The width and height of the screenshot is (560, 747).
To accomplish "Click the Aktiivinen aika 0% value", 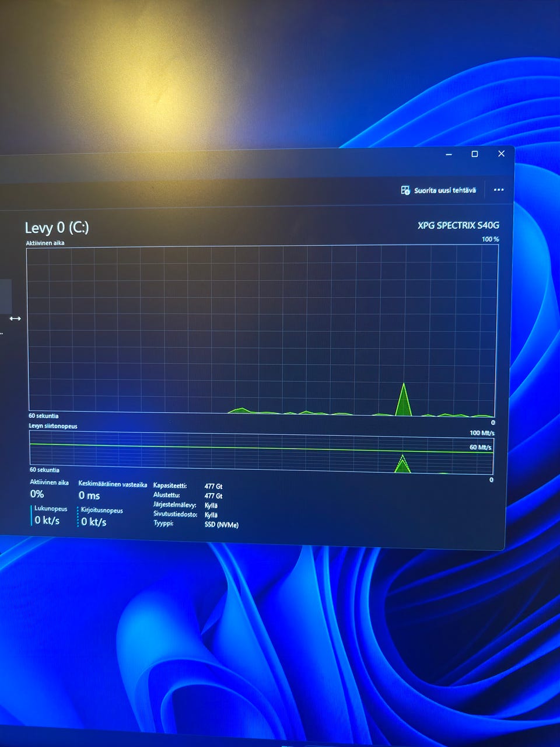I will (x=37, y=494).
